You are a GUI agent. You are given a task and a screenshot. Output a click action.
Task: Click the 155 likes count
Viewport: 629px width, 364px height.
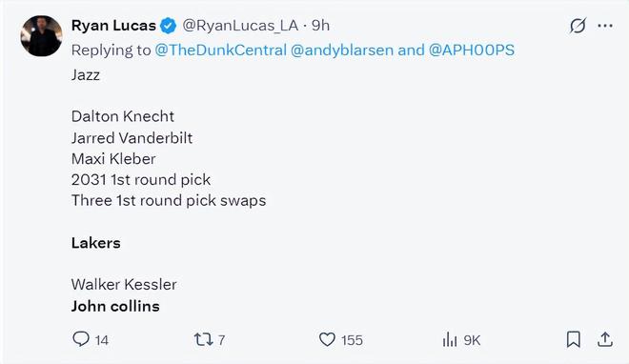pyautogui.click(x=352, y=340)
